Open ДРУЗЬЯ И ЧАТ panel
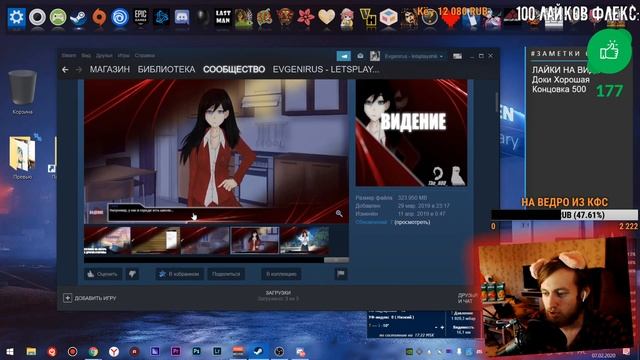Image resolution: width=640 pixels, height=360 pixels. (467, 298)
